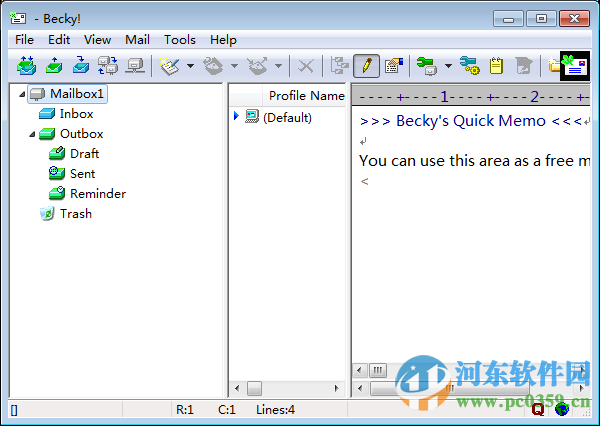Open the Help menu
This screenshot has width=600, height=426.
[x=223, y=40]
